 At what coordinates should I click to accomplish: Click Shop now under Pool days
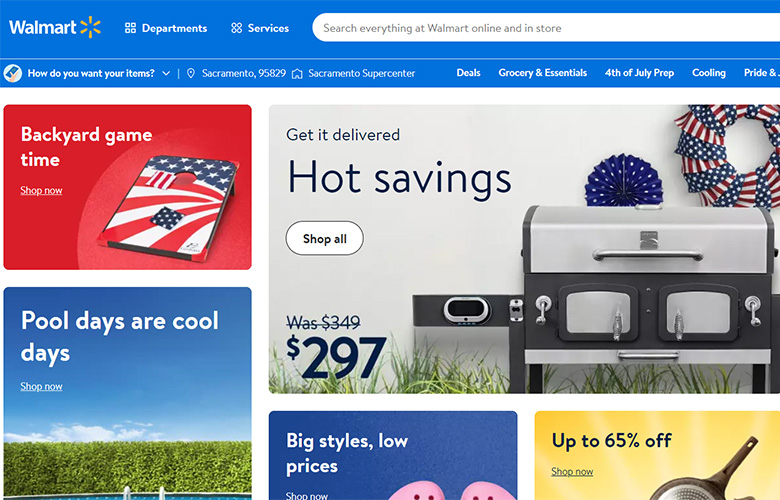click(x=41, y=386)
